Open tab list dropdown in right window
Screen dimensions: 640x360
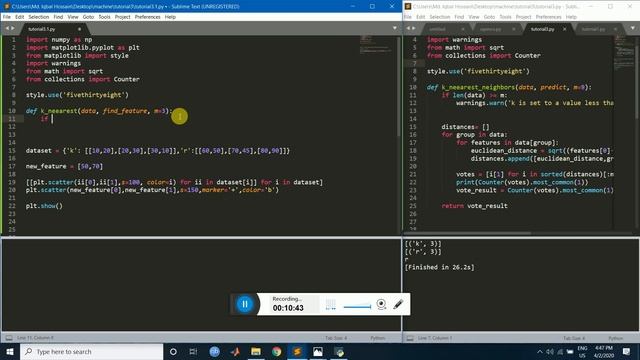click(633, 28)
